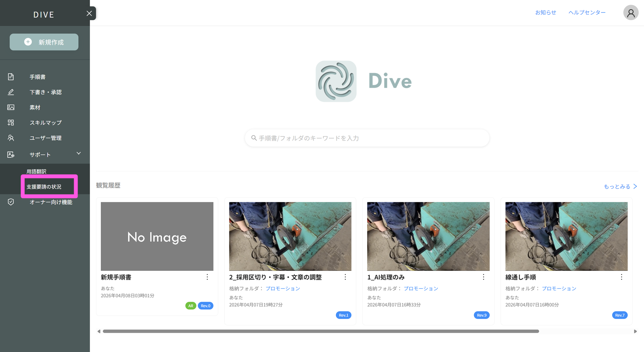The image size is (644, 352).
Task: Open three-dot menu for 線通し手順 card
Action: 621,277
